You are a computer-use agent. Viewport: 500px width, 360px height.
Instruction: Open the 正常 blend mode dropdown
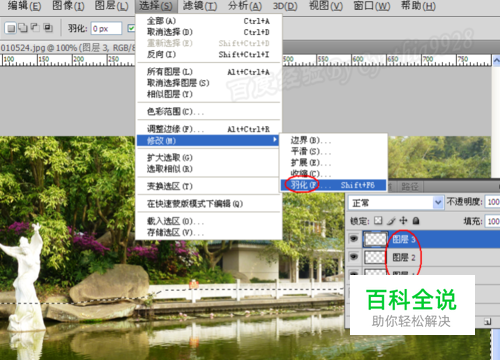click(396, 203)
